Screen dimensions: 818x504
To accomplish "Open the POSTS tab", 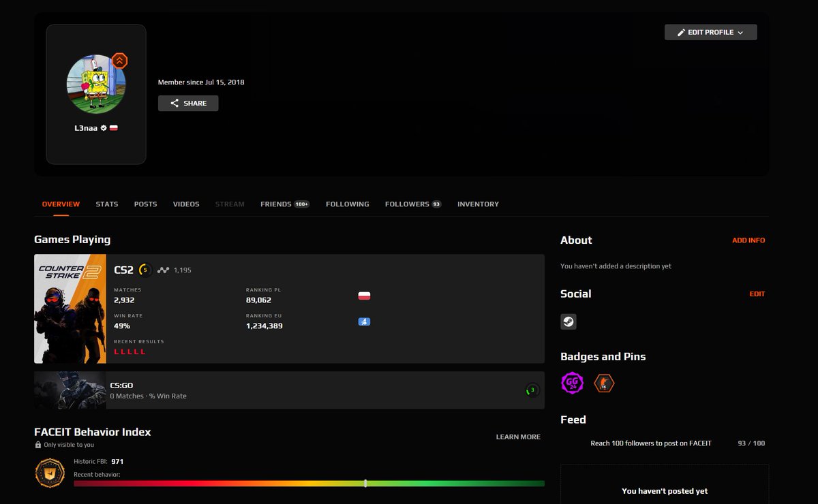I will [145, 204].
